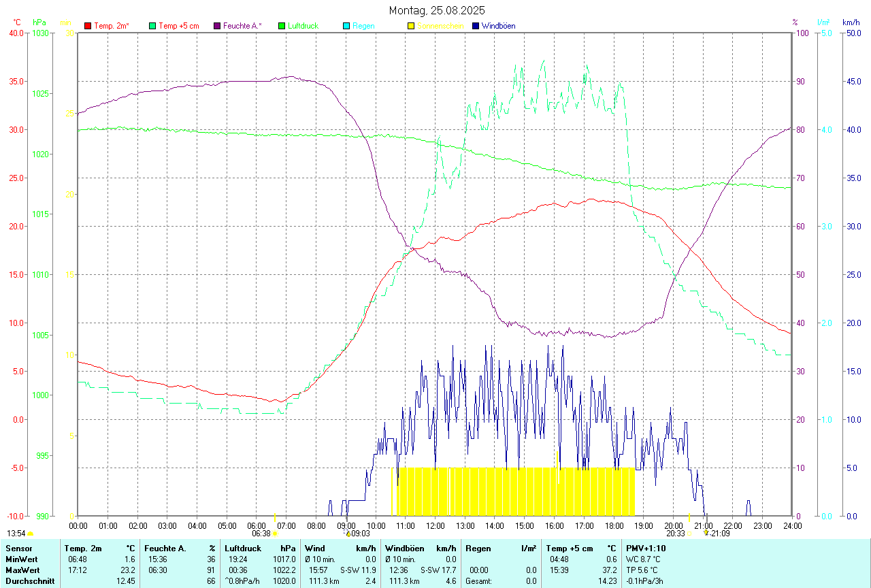Click the Luftdruck legend label text
871x588 pixels.
[x=303, y=26]
